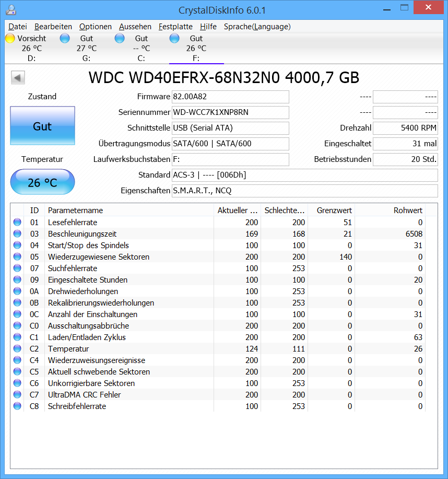This screenshot has height=479, width=448.
Task: Open the Optionen menu
Action: click(x=95, y=27)
